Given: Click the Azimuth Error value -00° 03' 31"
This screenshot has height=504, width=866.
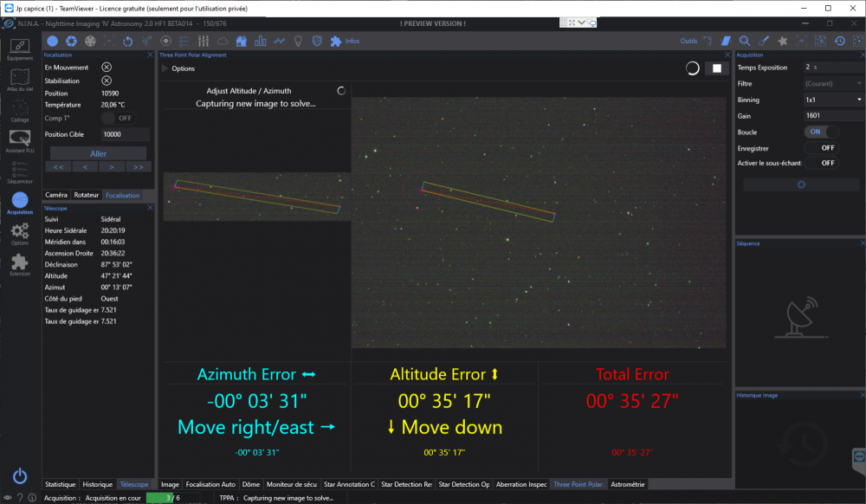Looking at the screenshot, I should click(256, 401).
